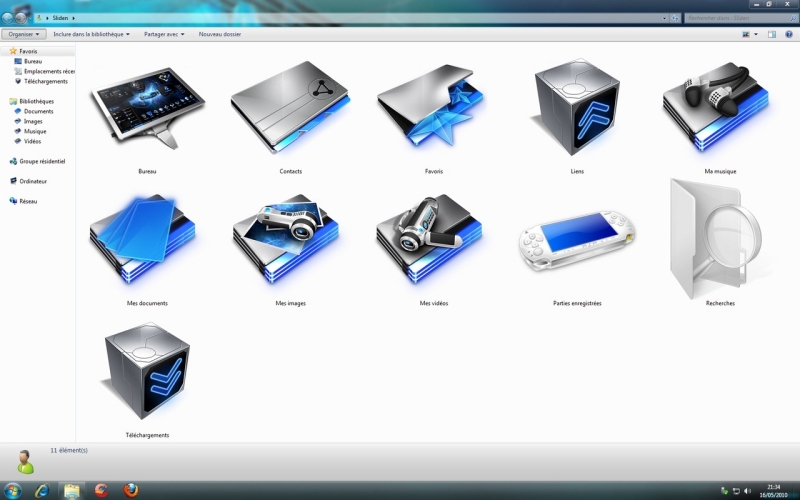Open the Help question mark icon
Screen dimensions: 800x500
click(x=789, y=34)
